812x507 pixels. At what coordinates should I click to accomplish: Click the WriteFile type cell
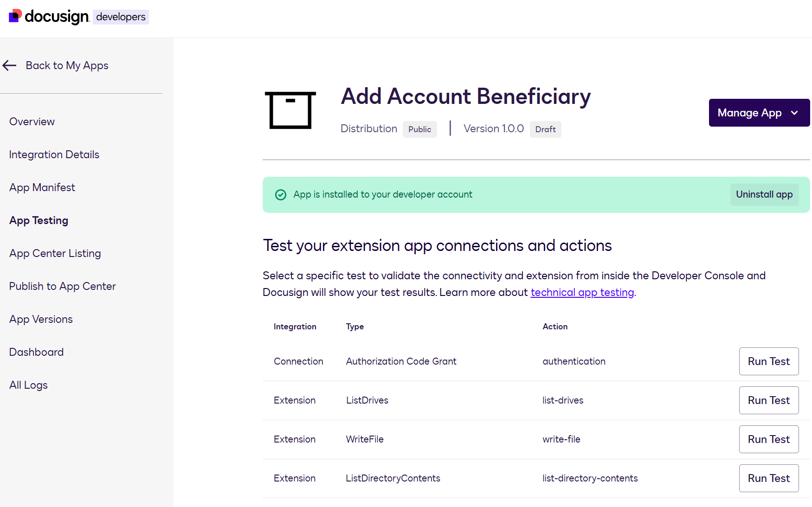pos(365,439)
